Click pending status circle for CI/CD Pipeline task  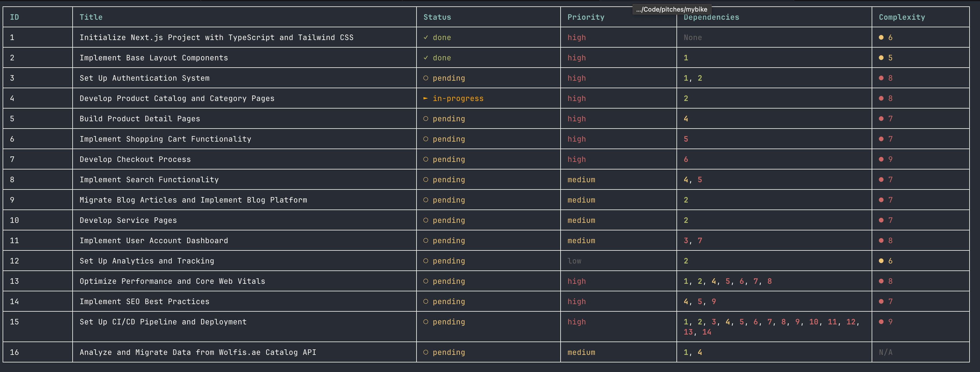426,322
